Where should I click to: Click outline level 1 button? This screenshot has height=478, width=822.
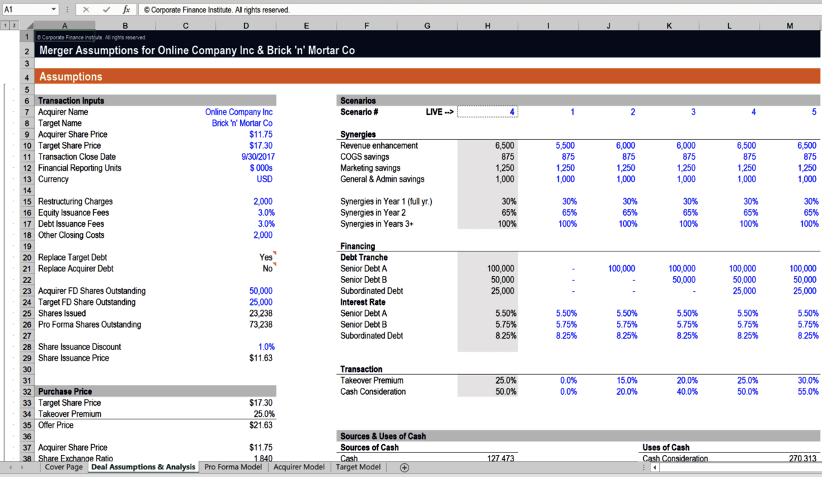pyautogui.click(x=5, y=24)
